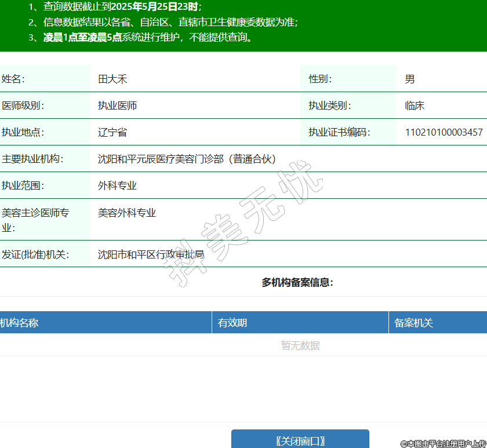Select the 医师级别 value 执业医师

click(x=118, y=105)
